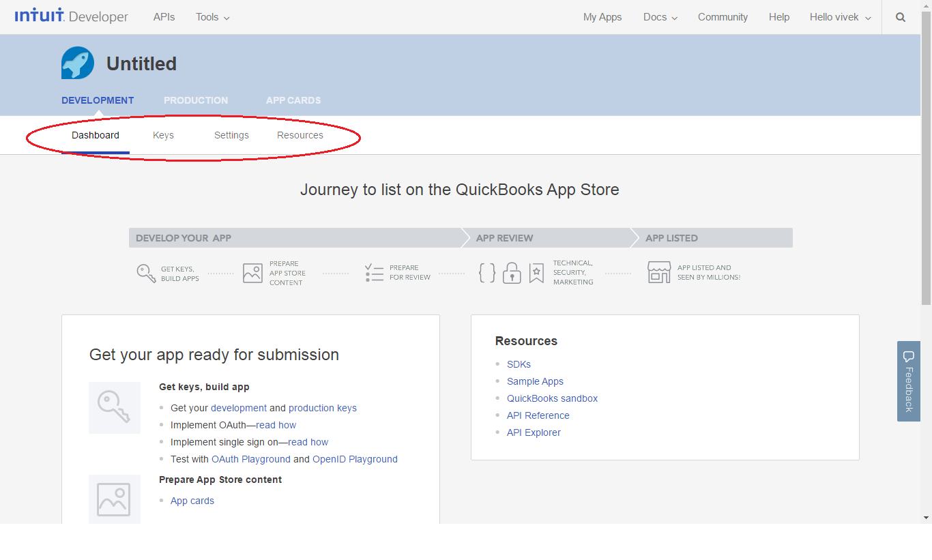932x560 pixels.
Task: Switch to the Production tab
Action: (196, 100)
